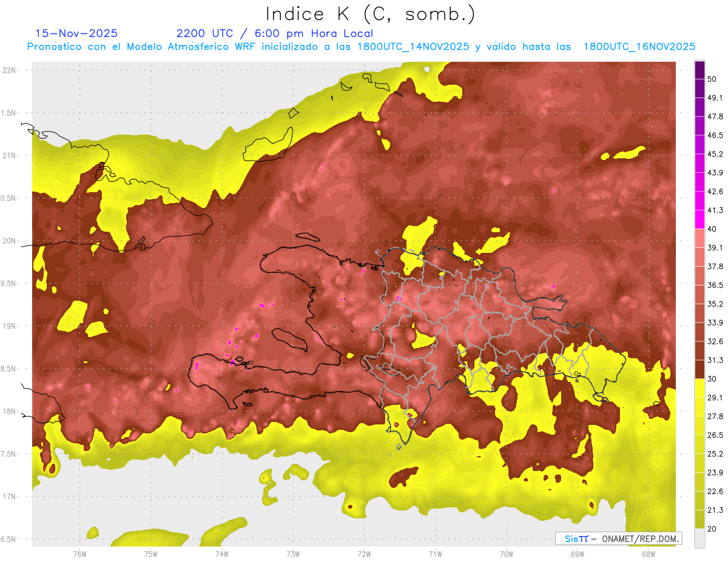This screenshot has height=562, width=728.
Task: Click the colorbar value '32.6'
Action: click(715, 341)
